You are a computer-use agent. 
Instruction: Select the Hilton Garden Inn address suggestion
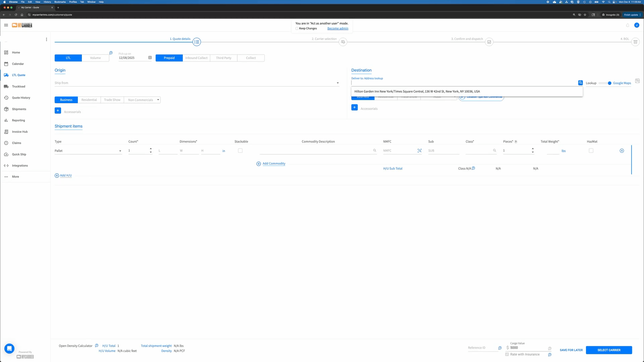point(417,92)
